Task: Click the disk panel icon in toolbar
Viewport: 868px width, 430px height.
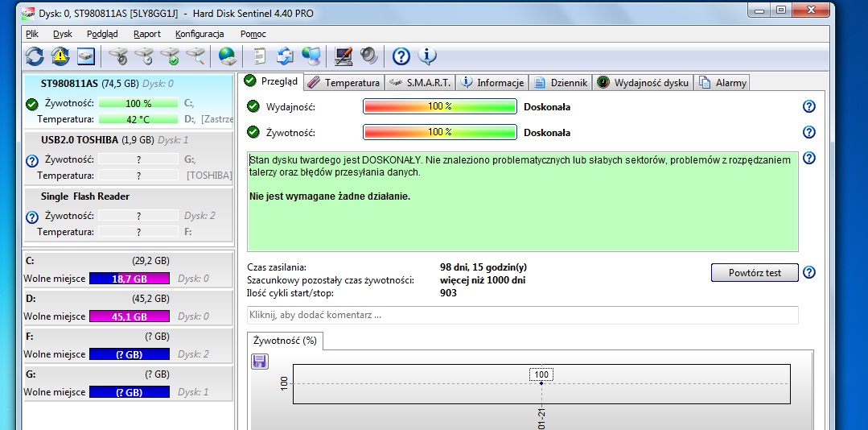Action: 86,56
